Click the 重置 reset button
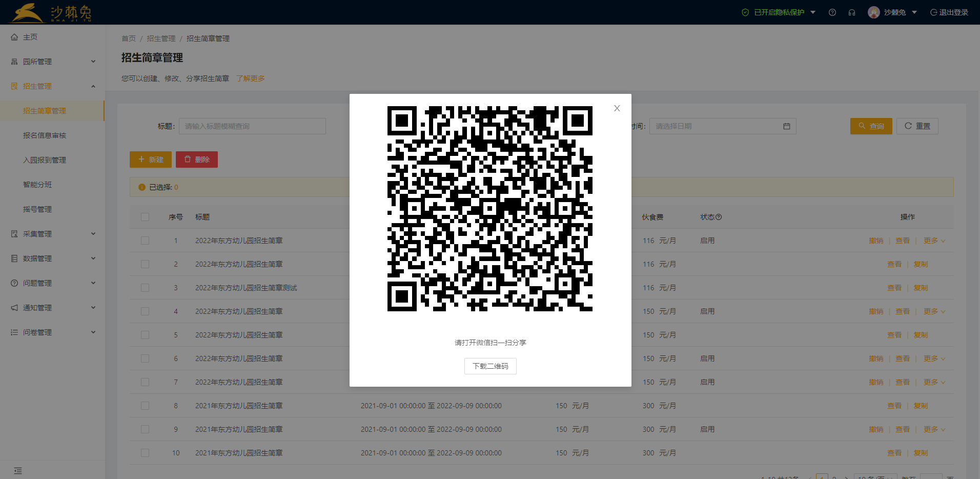The height and width of the screenshot is (479, 980). (917, 126)
